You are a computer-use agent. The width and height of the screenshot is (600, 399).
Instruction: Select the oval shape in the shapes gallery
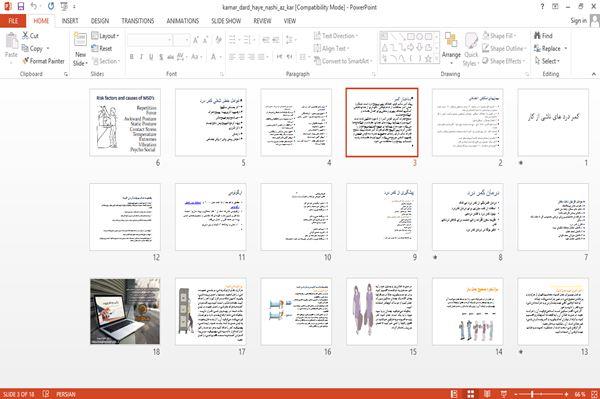click(x=419, y=37)
